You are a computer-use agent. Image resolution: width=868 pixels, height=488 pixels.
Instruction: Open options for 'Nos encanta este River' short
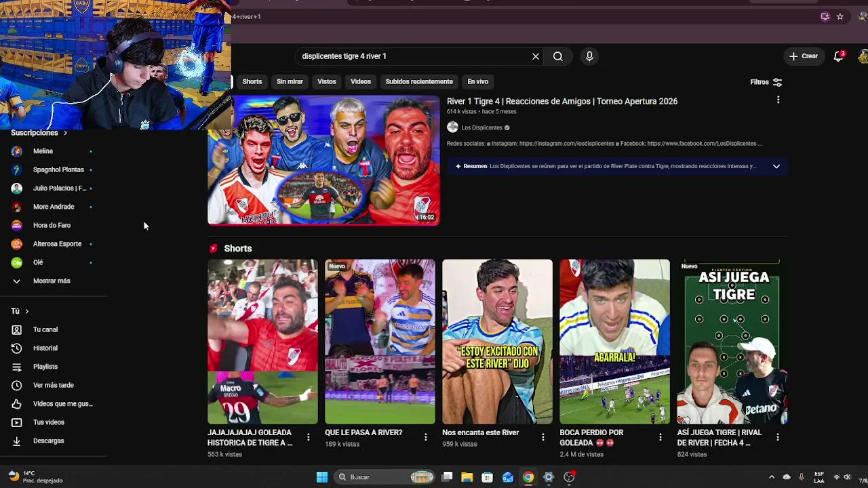[542, 438]
